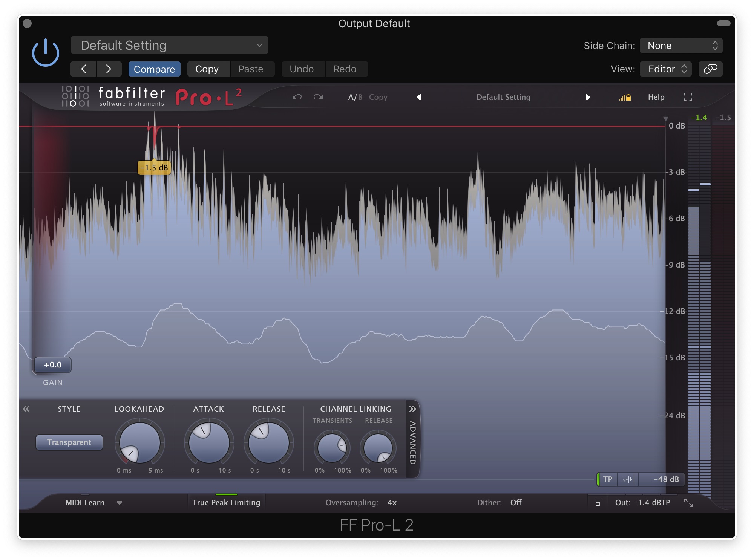Click the Attack knob

209,443
